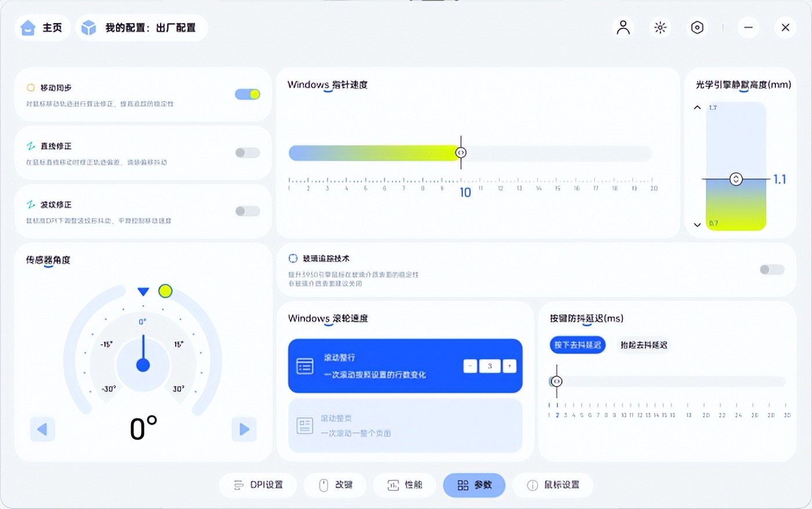Enable the 波纹修正 toggle

(247, 210)
